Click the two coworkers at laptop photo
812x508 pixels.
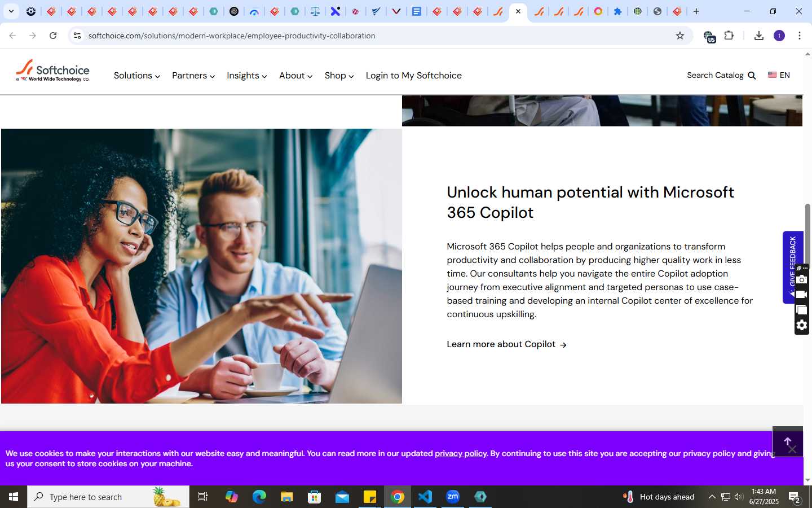[201, 266]
